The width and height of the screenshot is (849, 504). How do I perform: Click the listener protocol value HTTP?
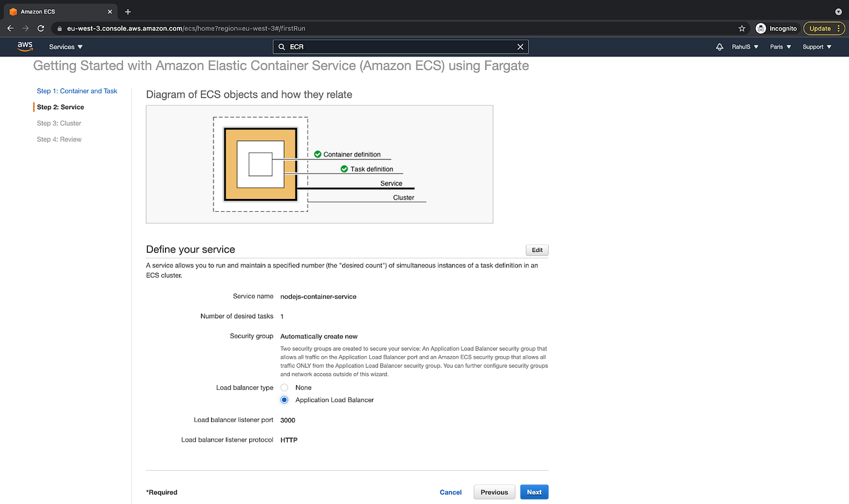289,440
